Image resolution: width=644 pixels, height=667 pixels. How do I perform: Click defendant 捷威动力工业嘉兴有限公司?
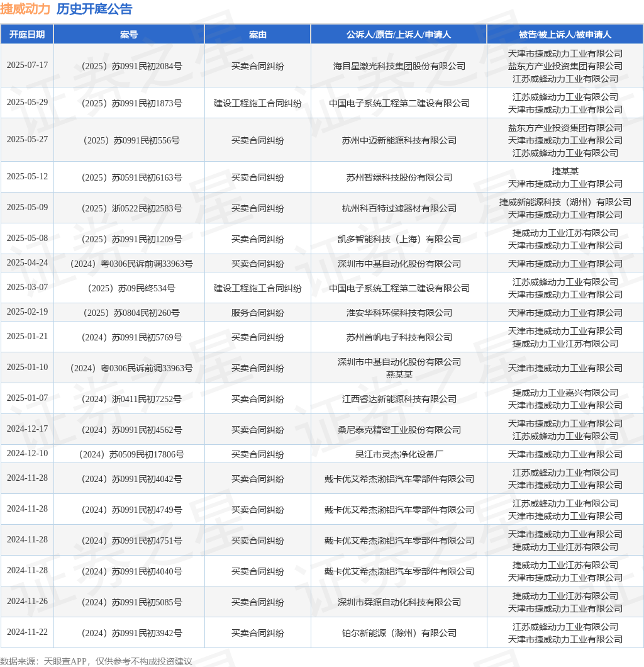(x=565, y=393)
